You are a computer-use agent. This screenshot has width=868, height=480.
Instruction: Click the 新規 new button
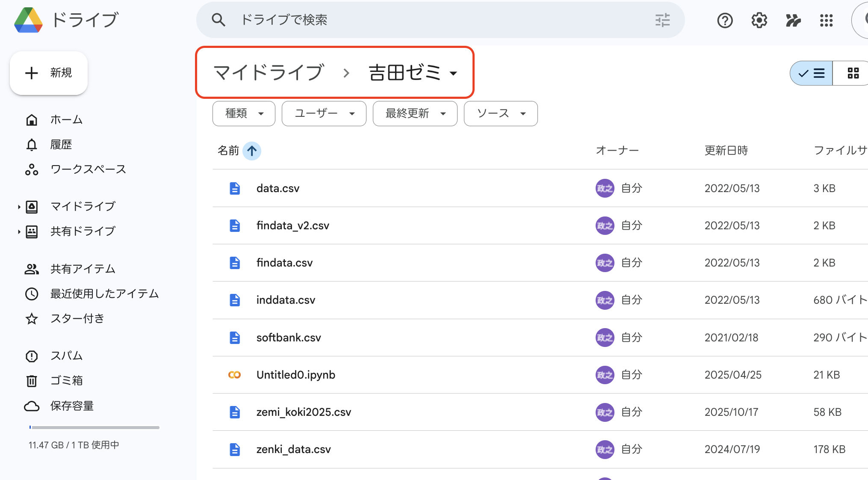point(49,73)
